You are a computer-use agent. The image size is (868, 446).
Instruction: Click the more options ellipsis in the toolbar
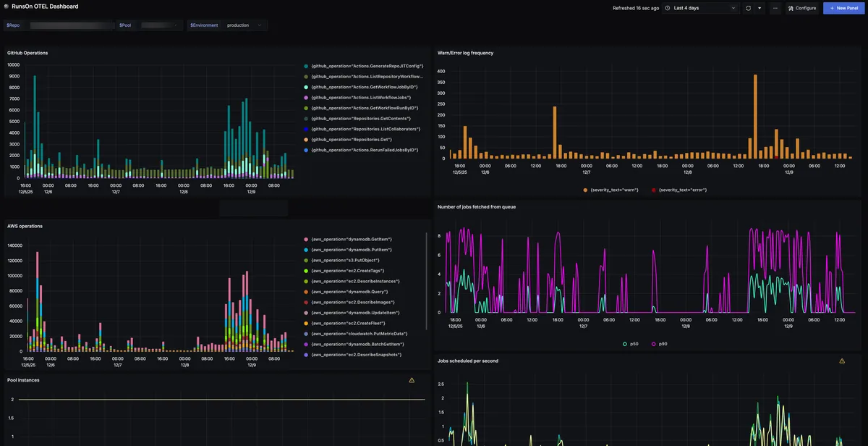(775, 8)
